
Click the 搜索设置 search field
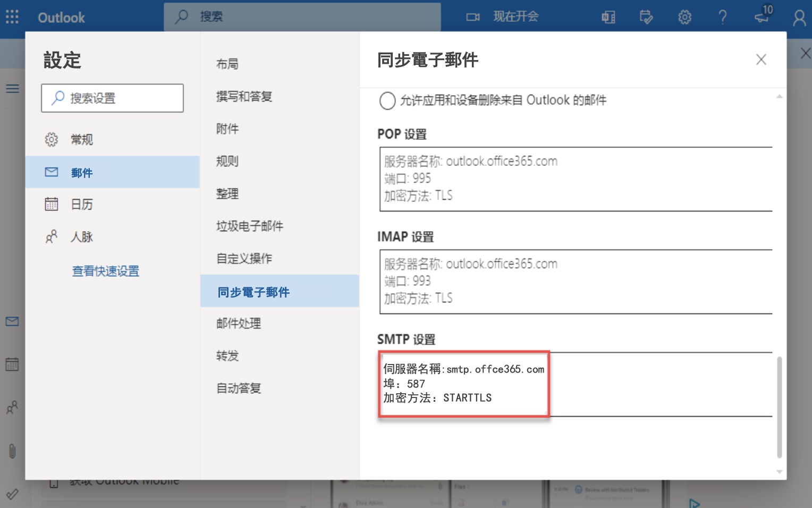click(x=112, y=98)
